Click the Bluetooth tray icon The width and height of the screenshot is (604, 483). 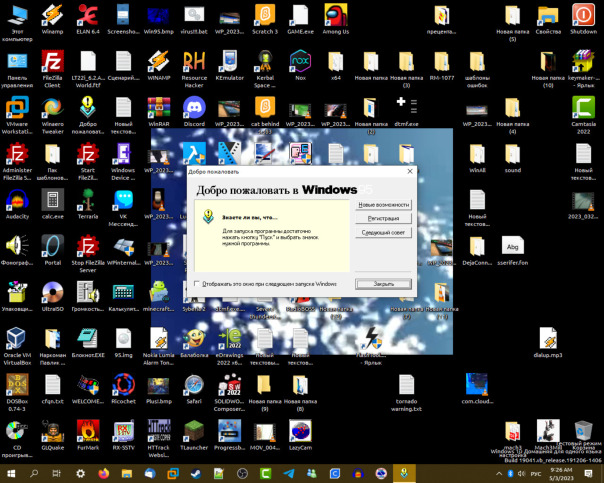point(511,473)
